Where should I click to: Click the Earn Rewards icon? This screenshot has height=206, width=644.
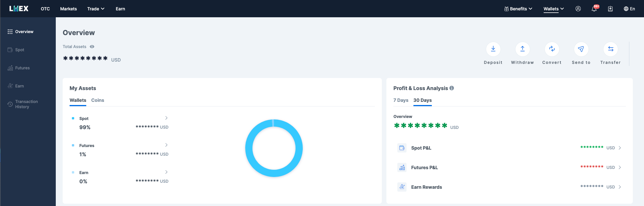pyautogui.click(x=402, y=187)
